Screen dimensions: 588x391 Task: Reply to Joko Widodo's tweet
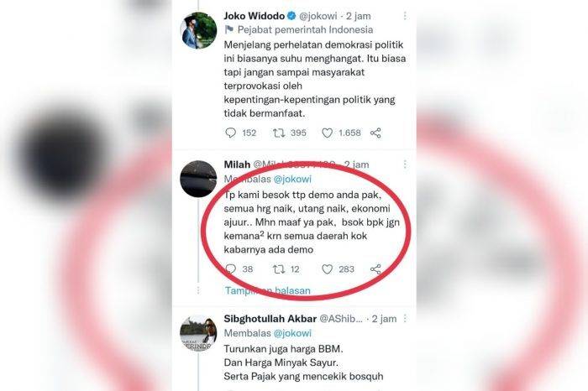230,133
